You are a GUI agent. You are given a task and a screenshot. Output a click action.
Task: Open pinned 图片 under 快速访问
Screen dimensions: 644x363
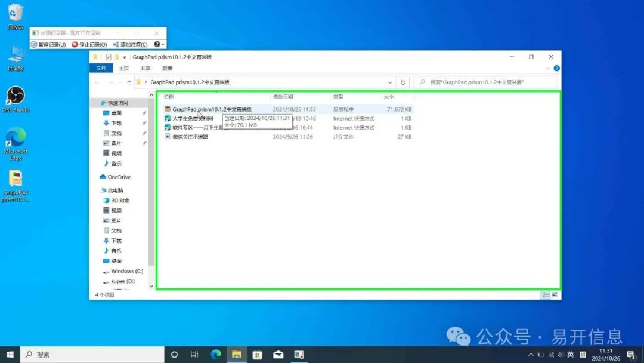(116, 143)
